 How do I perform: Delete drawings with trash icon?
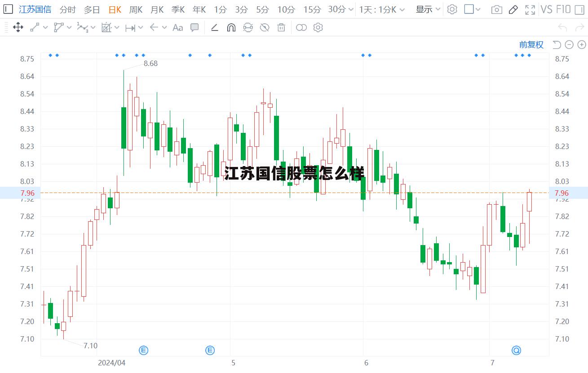click(281, 27)
